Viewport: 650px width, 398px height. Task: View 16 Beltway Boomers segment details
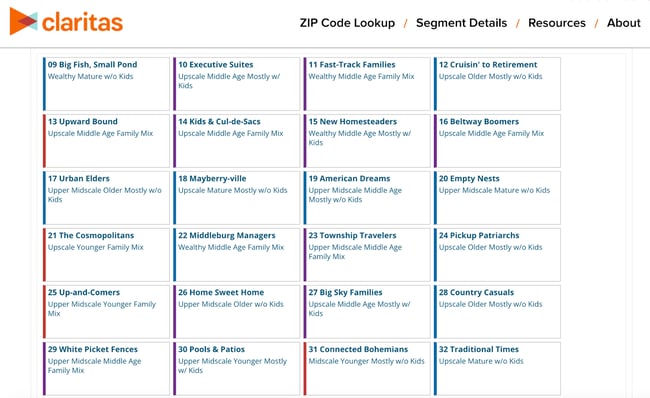[x=497, y=141]
